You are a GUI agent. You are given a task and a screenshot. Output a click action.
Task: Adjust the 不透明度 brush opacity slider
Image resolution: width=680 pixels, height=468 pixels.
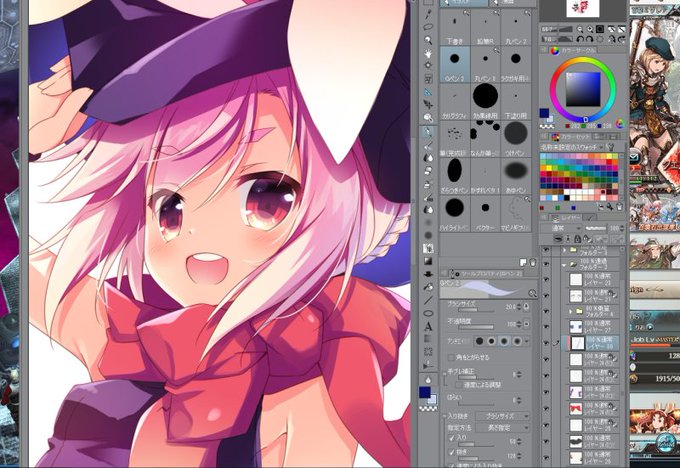476,327
